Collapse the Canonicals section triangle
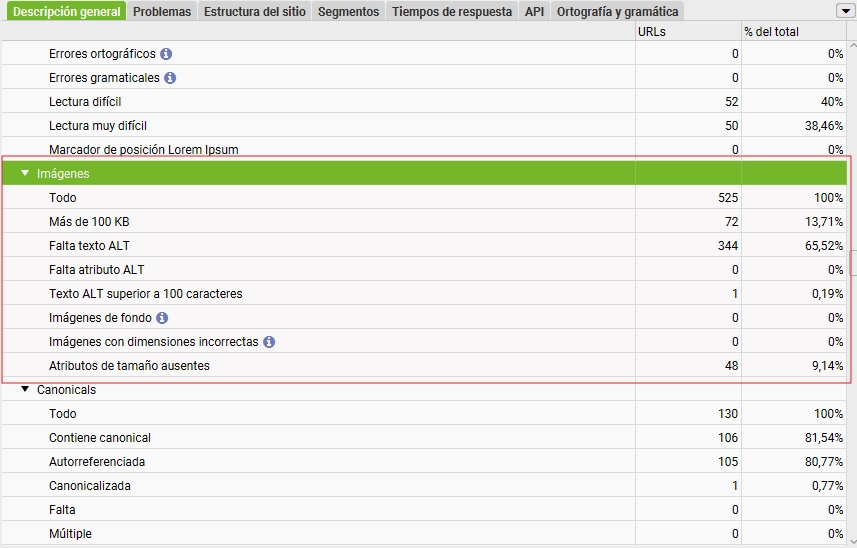Image resolution: width=857 pixels, height=548 pixels. 25,390
